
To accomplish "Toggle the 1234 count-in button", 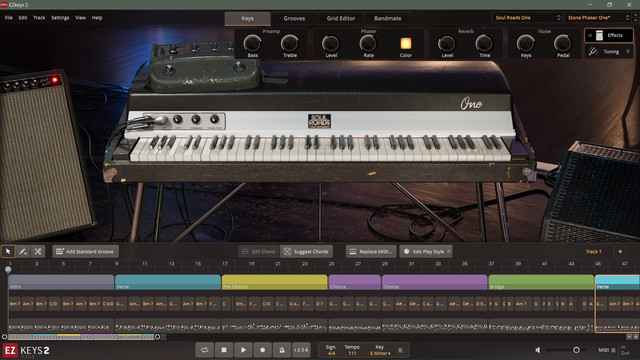I will 301,350.
